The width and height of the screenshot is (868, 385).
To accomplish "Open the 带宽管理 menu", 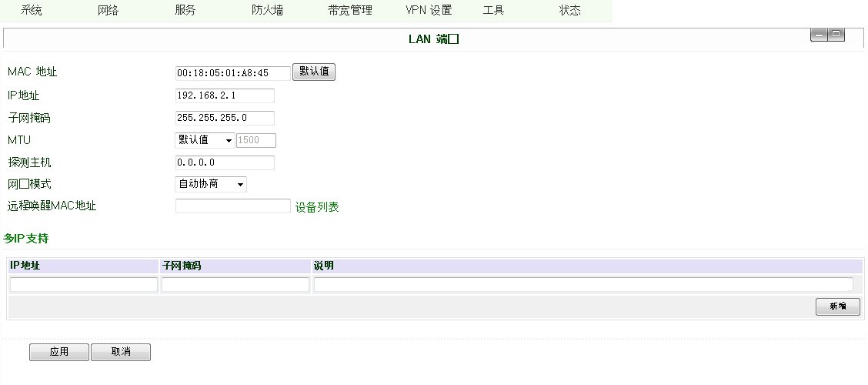I will coord(349,11).
